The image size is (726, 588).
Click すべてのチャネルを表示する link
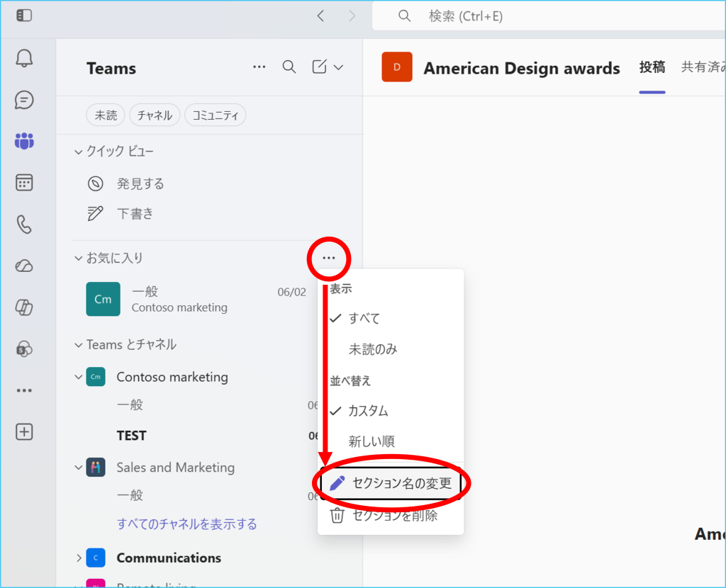pyautogui.click(x=186, y=524)
